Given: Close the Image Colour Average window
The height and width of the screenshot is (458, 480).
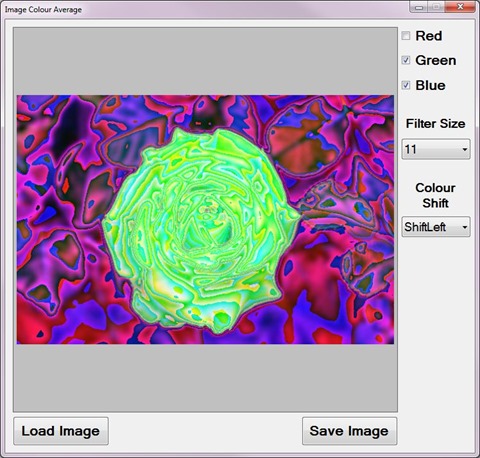Looking at the screenshot, I should click(460, 7).
